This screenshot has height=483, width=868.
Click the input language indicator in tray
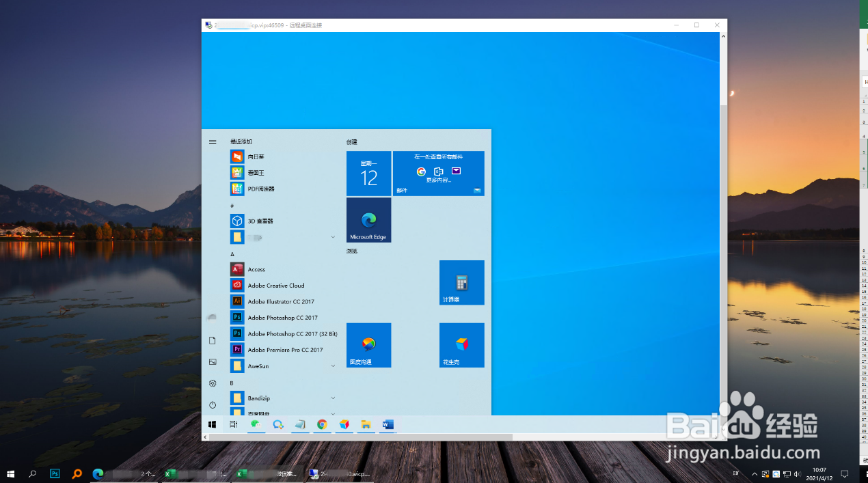pos(736,473)
